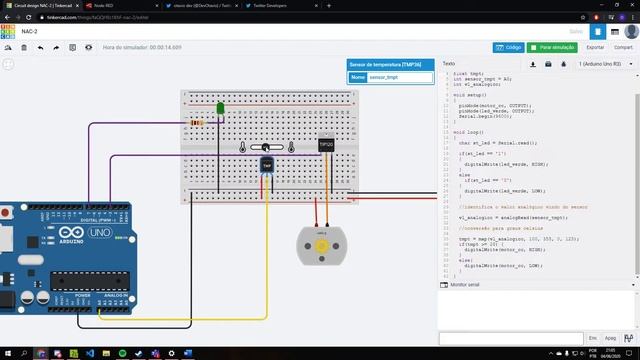Open Visual Studio Code from taskbar

[90, 353]
